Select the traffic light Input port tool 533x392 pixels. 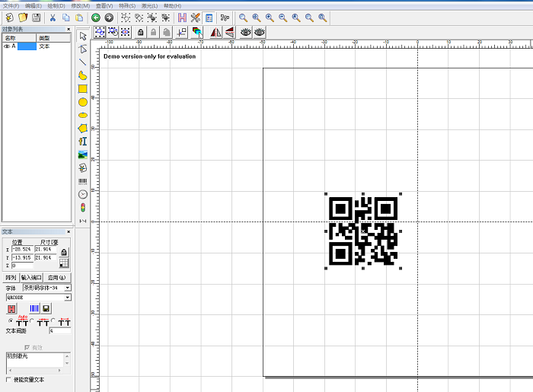[83, 208]
